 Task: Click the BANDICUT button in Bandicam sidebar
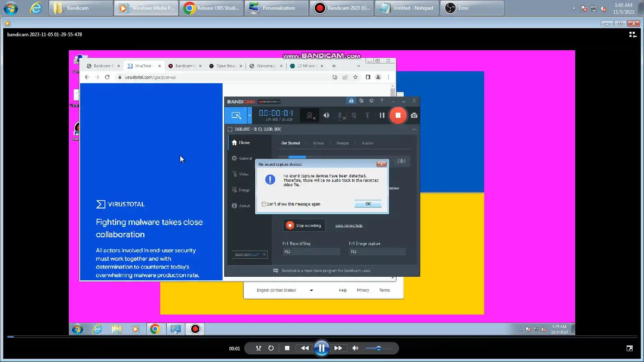pos(250,255)
